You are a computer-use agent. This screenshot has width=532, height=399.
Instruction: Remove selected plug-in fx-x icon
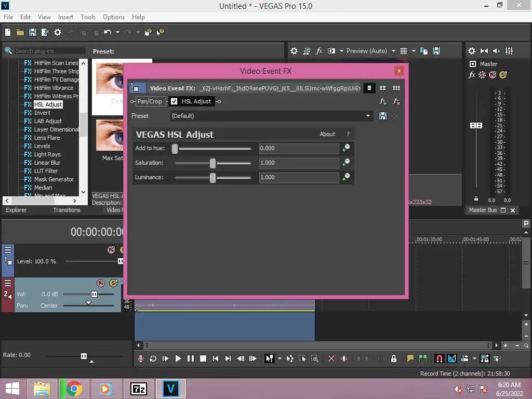pos(396,101)
